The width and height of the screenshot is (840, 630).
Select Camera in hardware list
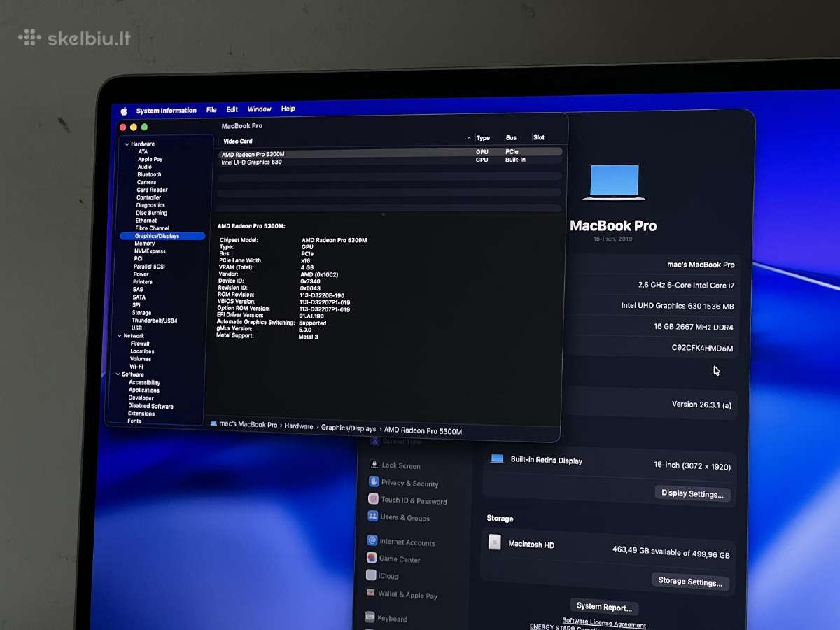[146, 182]
